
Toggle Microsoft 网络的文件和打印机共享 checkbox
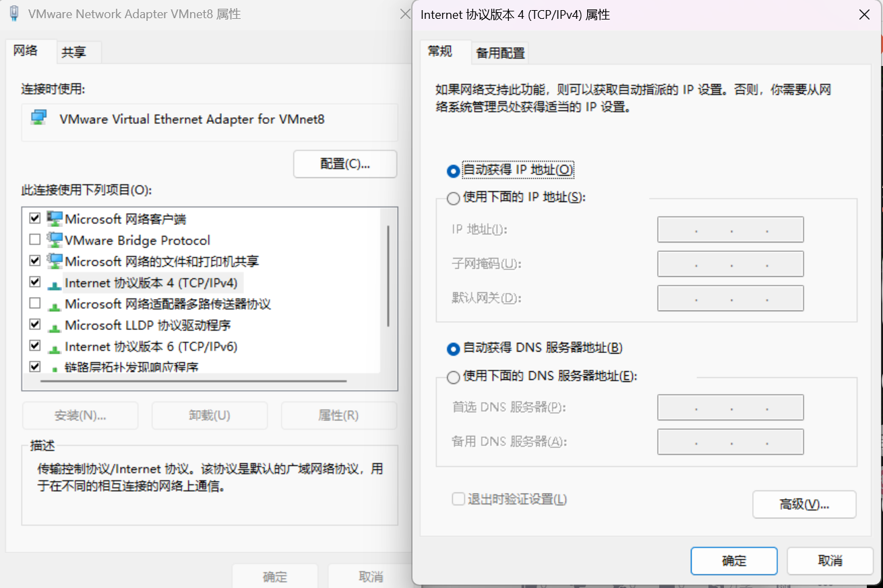click(x=35, y=261)
